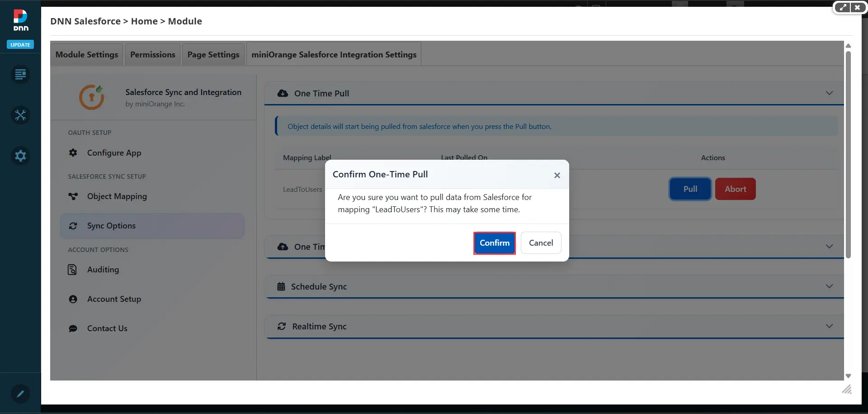Click the scrollbar down arrow
868x414 pixels.
(x=848, y=376)
